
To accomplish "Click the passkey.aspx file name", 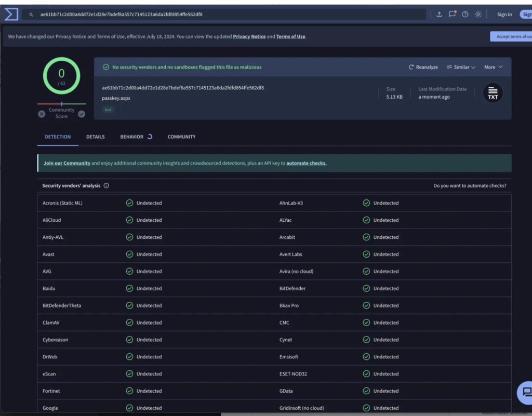I will click(x=116, y=98).
